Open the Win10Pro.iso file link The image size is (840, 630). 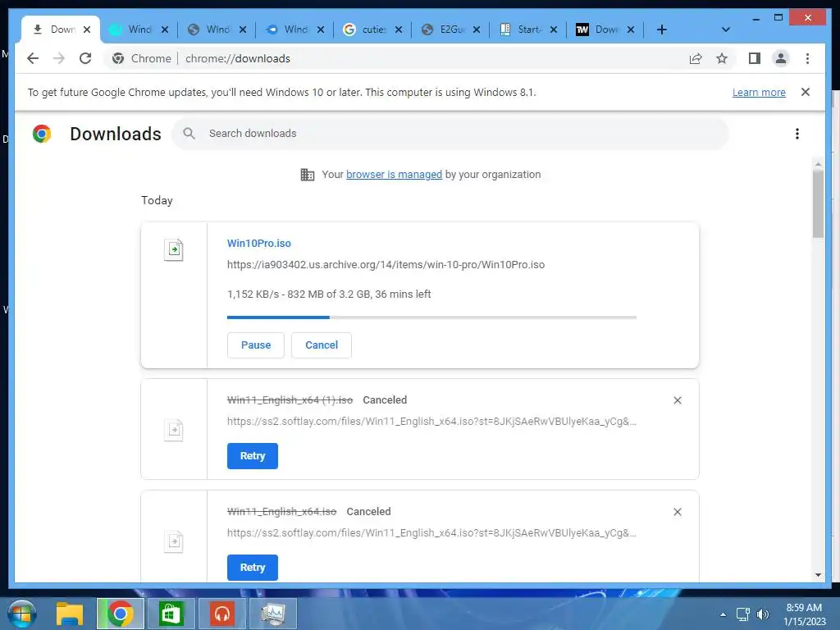(258, 243)
